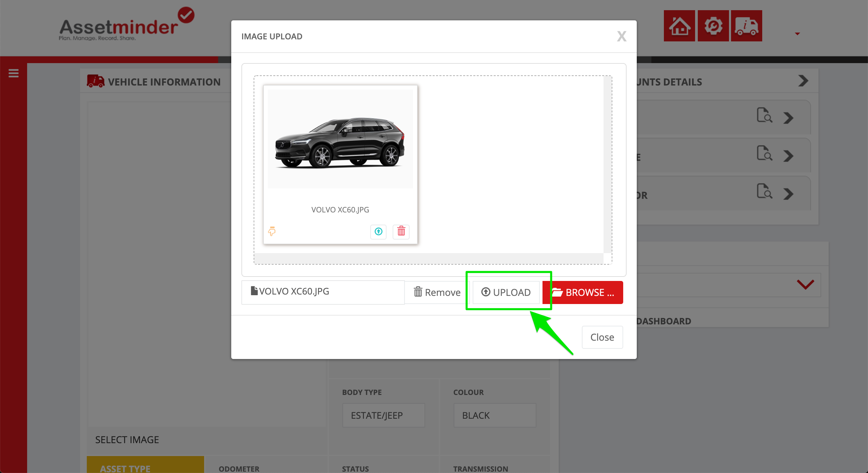
Task: Click first row document search icon
Action: tap(765, 115)
